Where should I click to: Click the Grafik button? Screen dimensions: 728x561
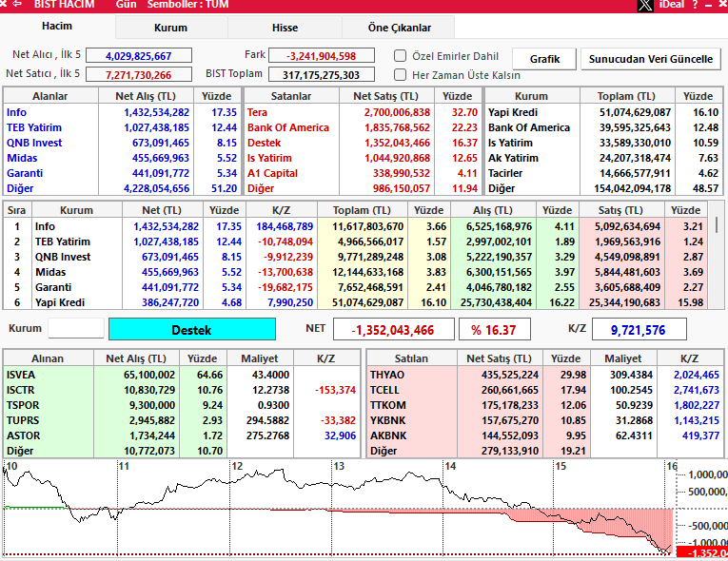(544, 59)
